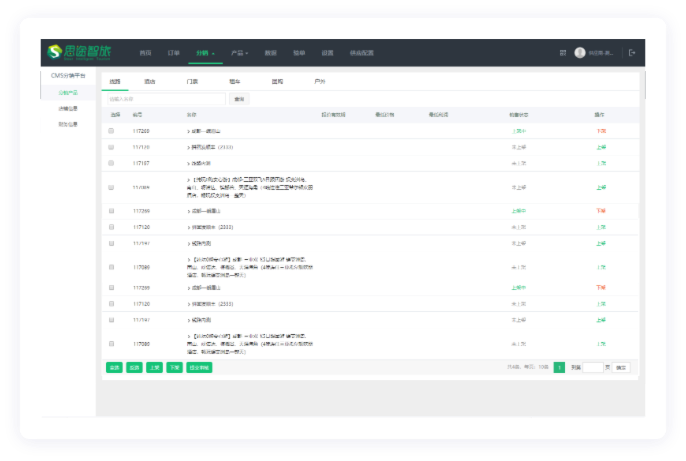Check the box beside product 117084

pos(111,187)
